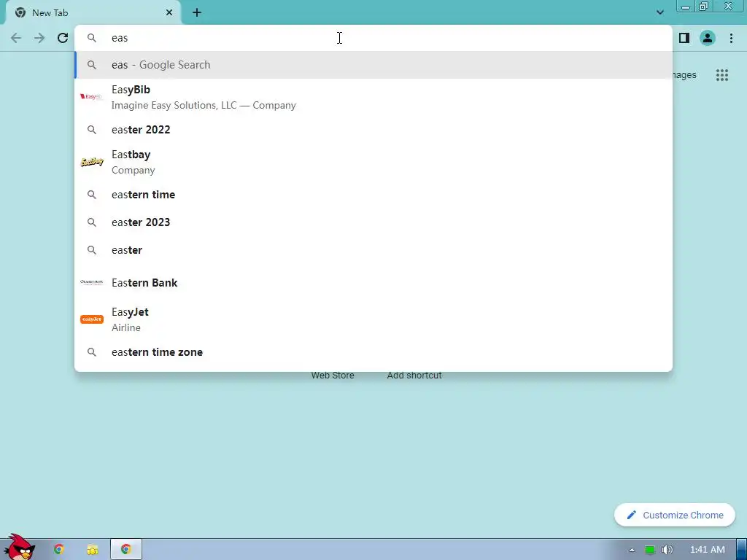The height and width of the screenshot is (560, 747).
Task: Select 'easter 2023' suggestion
Action: coord(373,222)
